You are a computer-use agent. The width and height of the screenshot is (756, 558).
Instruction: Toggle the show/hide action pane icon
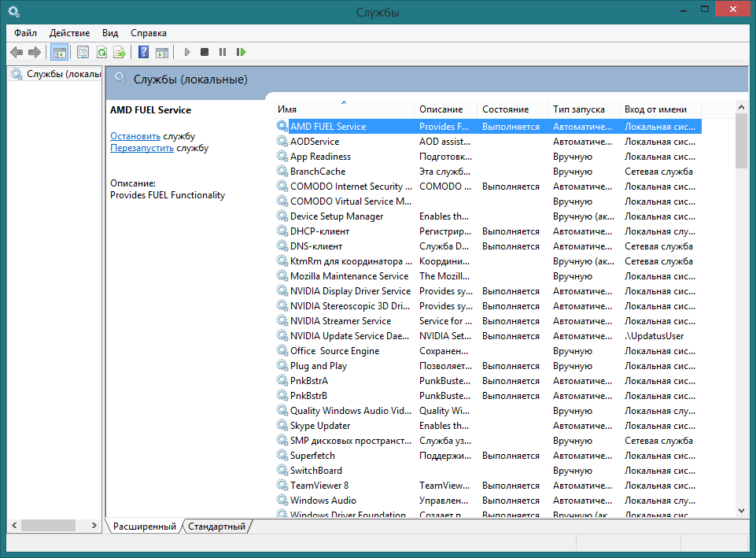162,52
